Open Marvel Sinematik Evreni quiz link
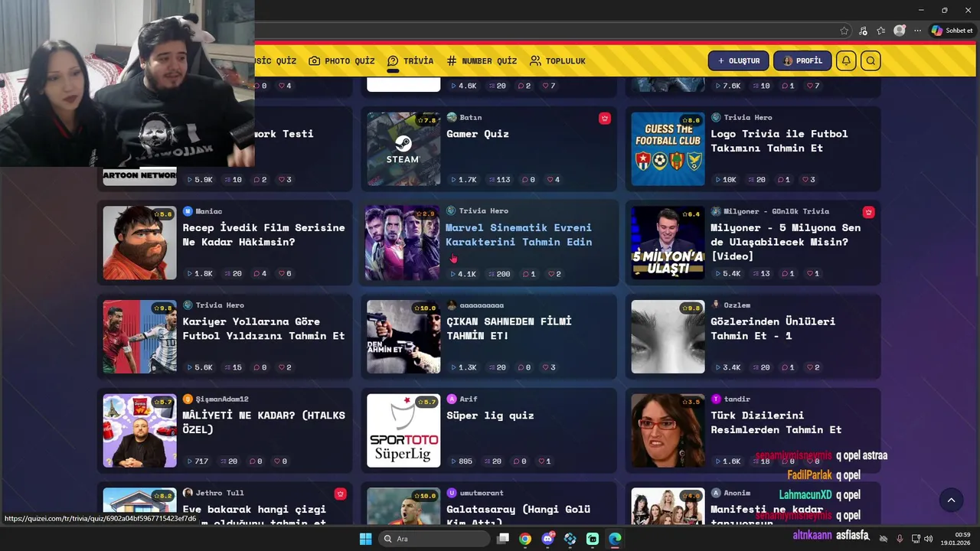The width and height of the screenshot is (980, 551). [518, 235]
